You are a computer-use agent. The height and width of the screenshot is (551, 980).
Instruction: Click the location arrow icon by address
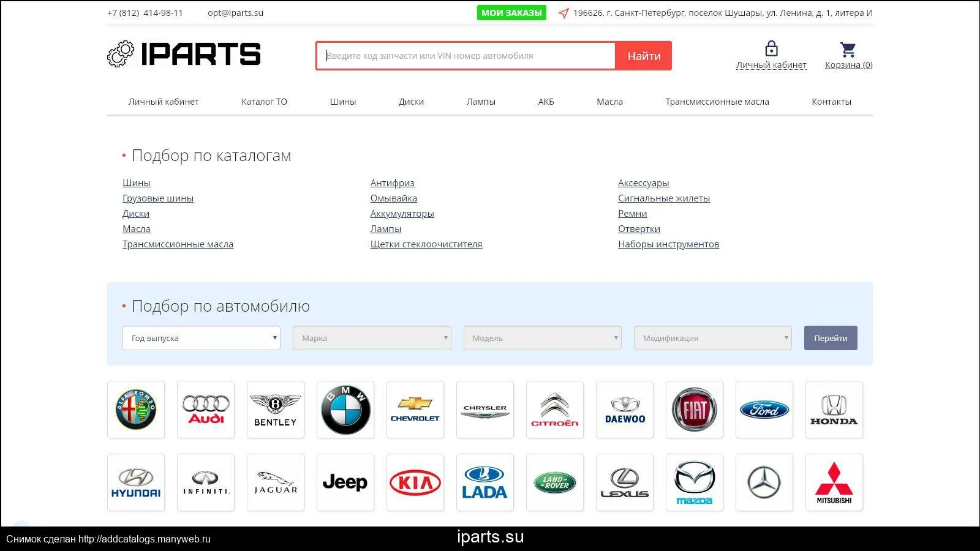click(563, 13)
